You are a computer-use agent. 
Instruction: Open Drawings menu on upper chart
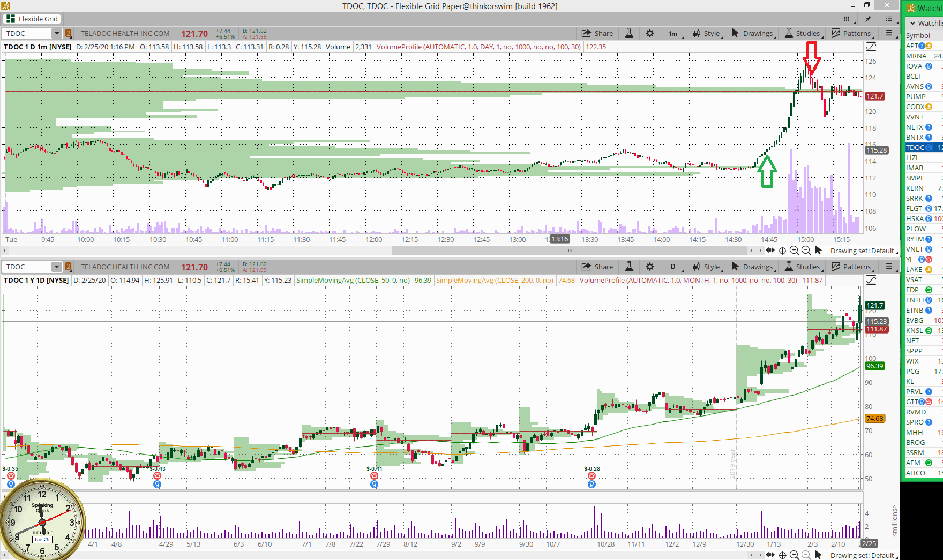click(x=754, y=33)
